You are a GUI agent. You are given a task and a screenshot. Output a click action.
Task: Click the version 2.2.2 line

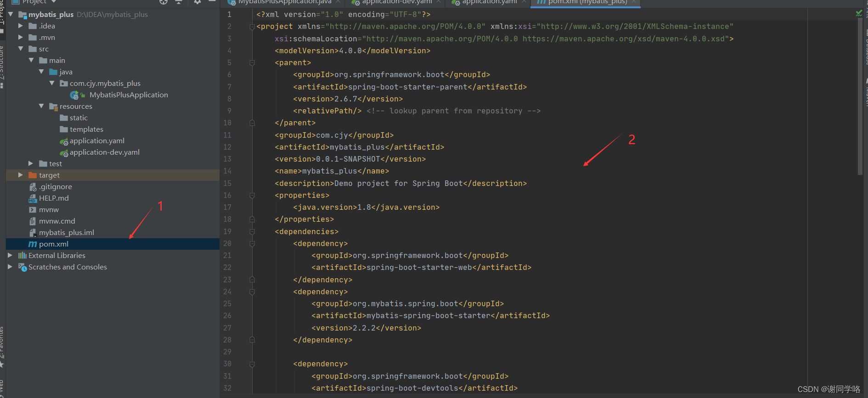[366, 328]
